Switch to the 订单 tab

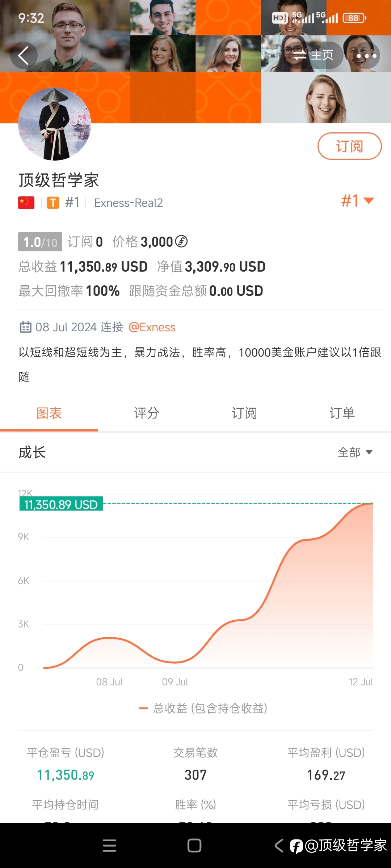[342, 413]
